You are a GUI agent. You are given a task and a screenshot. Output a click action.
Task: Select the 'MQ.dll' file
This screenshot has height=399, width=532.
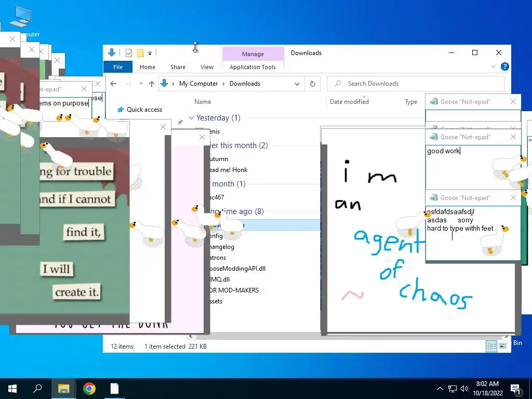[x=220, y=279]
